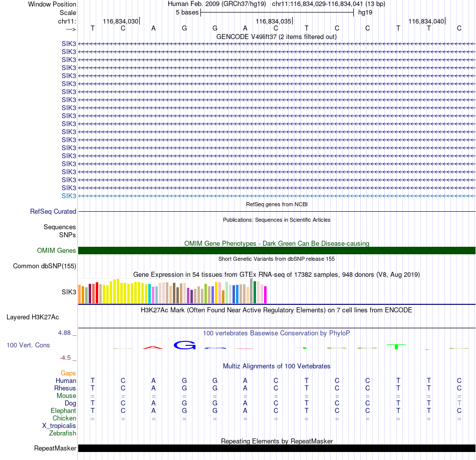Click the Layered H3K27Ac track label
The height and width of the screenshot is (460, 476).
pos(33,317)
